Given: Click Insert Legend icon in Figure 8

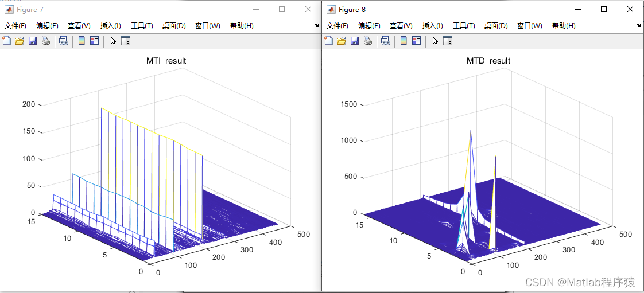Looking at the screenshot, I should 417,41.
